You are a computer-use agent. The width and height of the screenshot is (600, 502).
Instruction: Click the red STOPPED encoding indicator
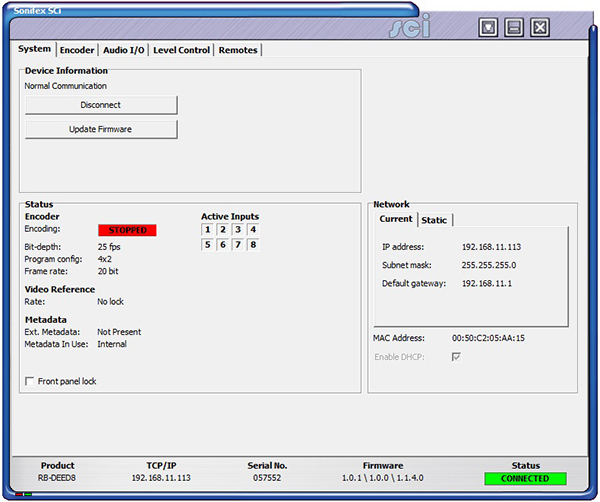(x=127, y=230)
